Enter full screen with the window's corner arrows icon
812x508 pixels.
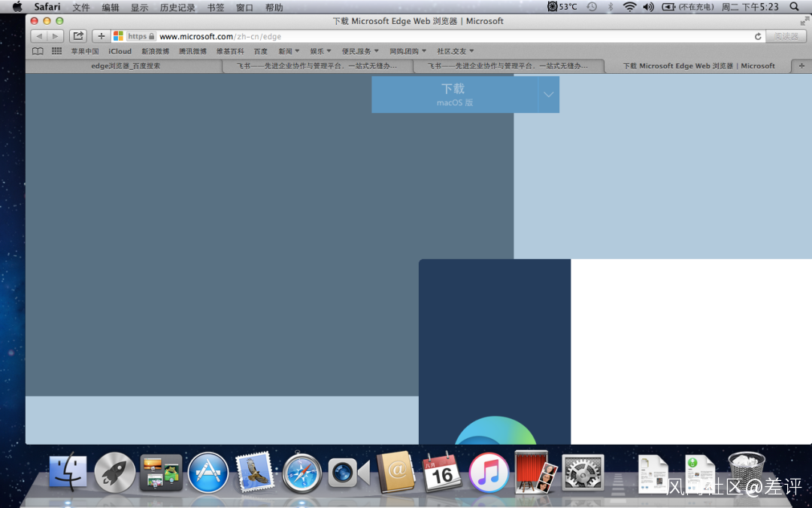[x=804, y=21]
